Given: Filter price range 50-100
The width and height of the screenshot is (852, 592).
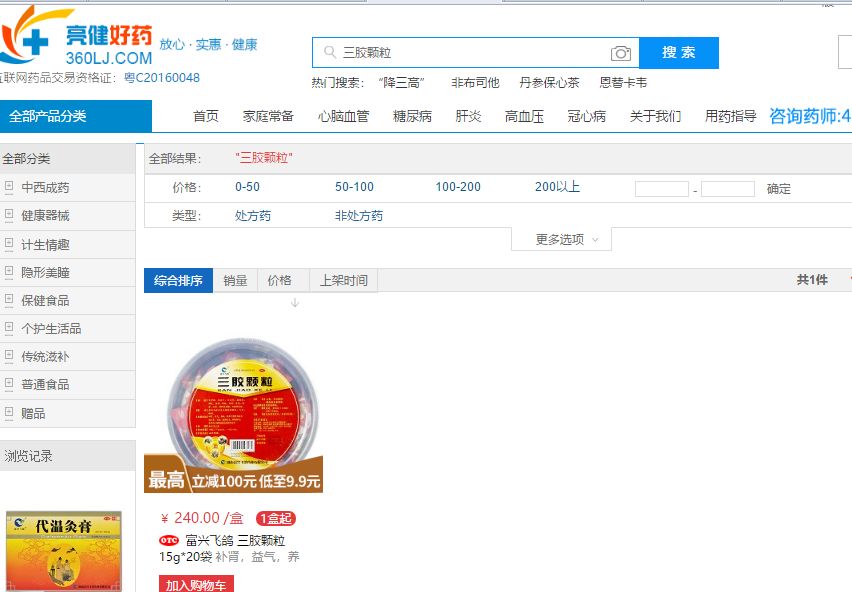Looking at the screenshot, I should (x=354, y=187).
